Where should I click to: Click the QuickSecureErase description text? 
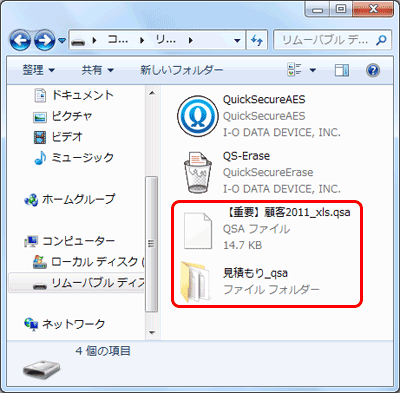(x=268, y=172)
